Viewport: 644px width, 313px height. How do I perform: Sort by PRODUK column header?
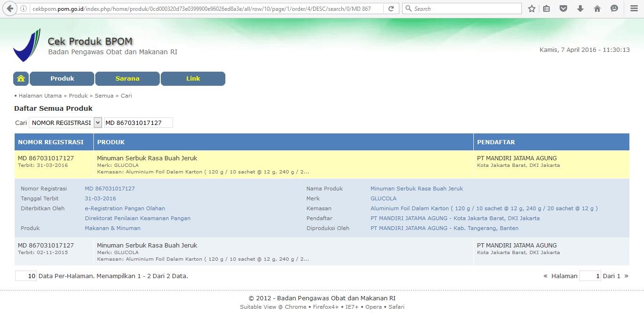[111, 142]
